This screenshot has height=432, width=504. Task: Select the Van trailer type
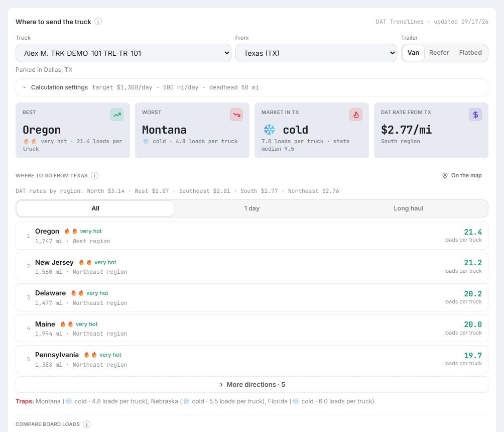[x=413, y=53]
